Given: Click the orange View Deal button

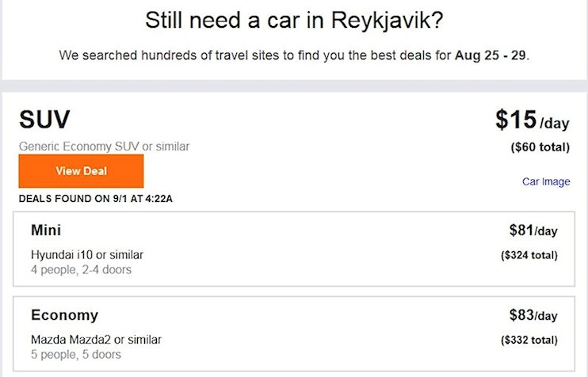Looking at the screenshot, I should 81,171.
